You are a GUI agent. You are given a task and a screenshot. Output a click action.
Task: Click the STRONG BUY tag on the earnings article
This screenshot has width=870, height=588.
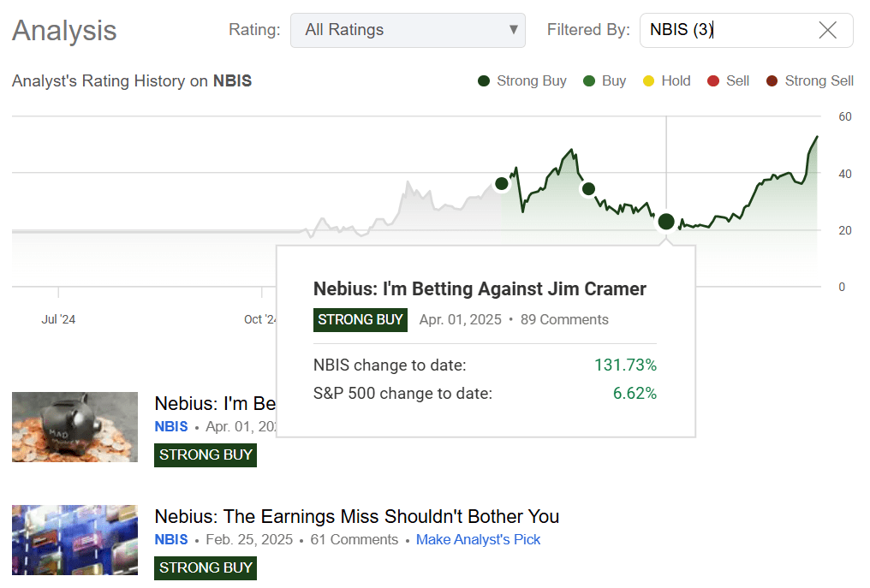click(205, 567)
